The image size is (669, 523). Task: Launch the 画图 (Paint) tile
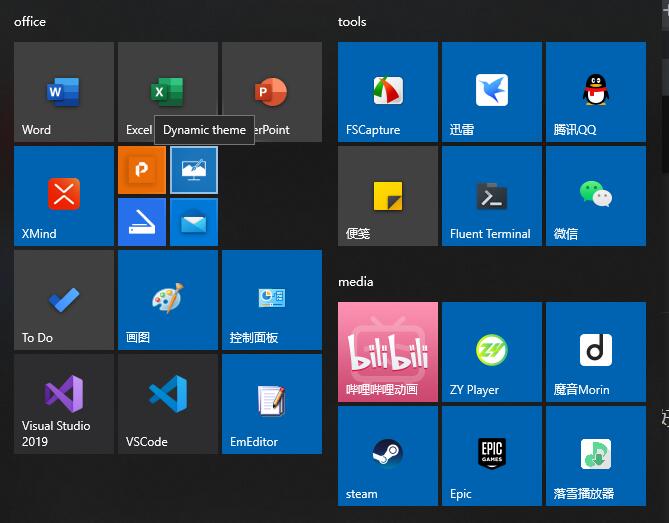pos(167,299)
